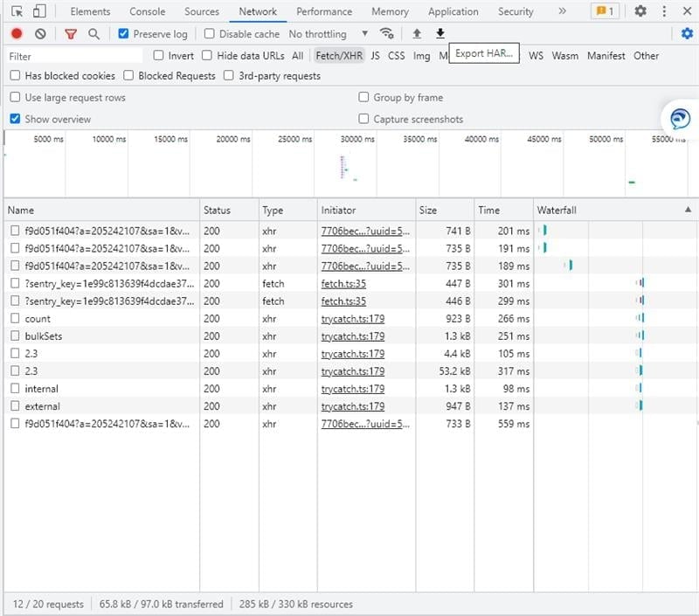The image size is (699, 616).
Task: Open the DevTools three-dot menu
Action: [x=664, y=11]
